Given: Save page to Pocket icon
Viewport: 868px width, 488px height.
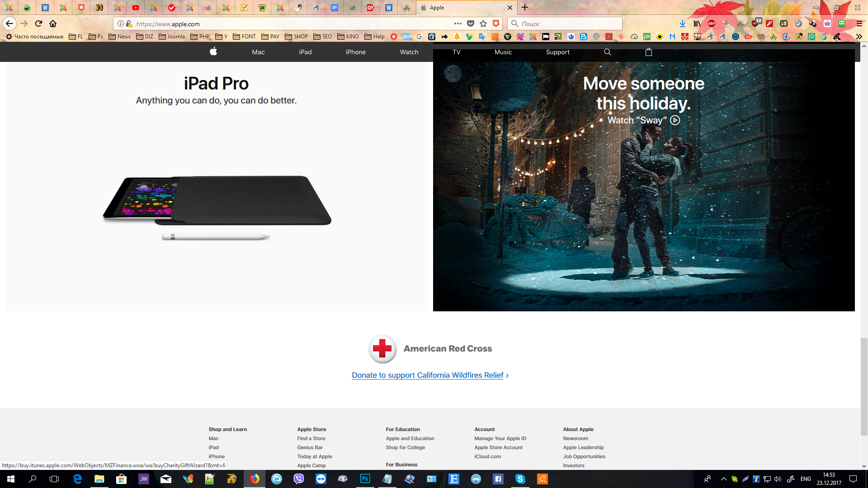Looking at the screenshot, I should pyautogui.click(x=471, y=23).
